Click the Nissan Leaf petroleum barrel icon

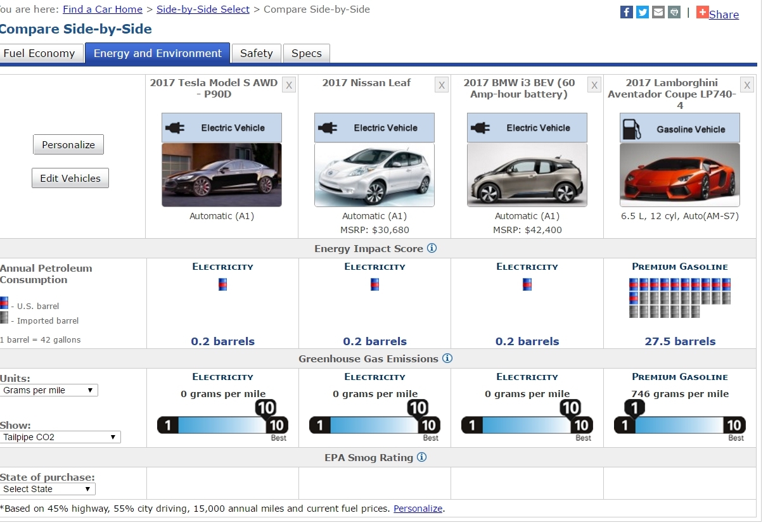pyautogui.click(x=374, y=284)
